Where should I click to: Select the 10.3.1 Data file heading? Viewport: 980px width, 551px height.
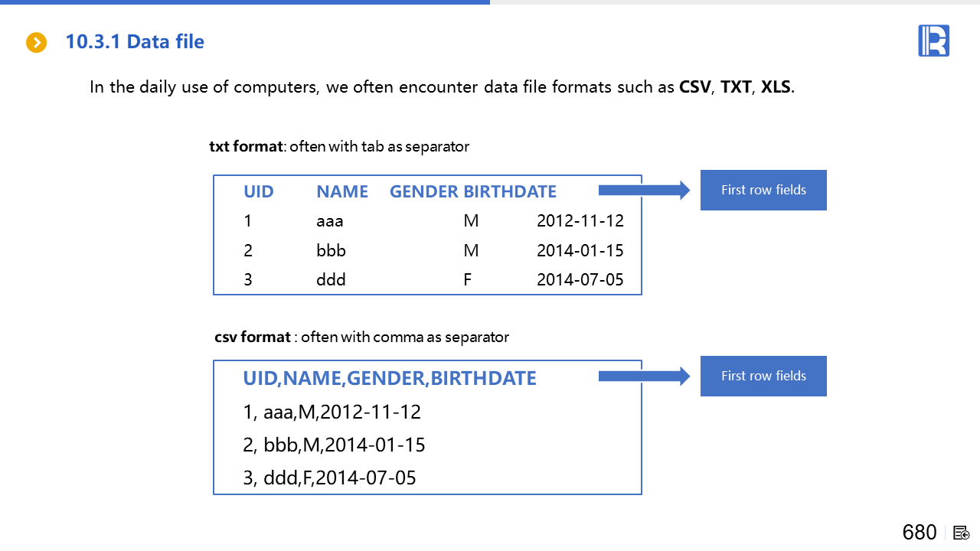(135, 42)
